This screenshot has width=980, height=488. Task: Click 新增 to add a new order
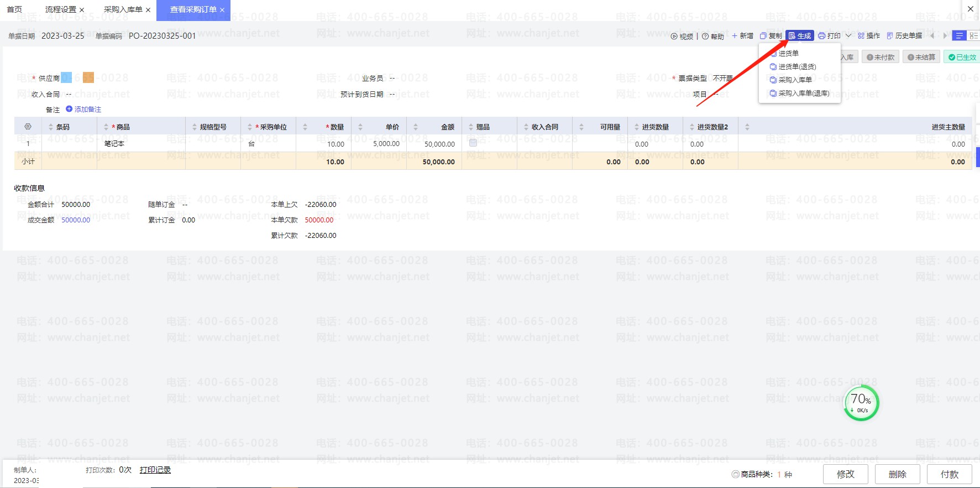click(x=742, y=36)
